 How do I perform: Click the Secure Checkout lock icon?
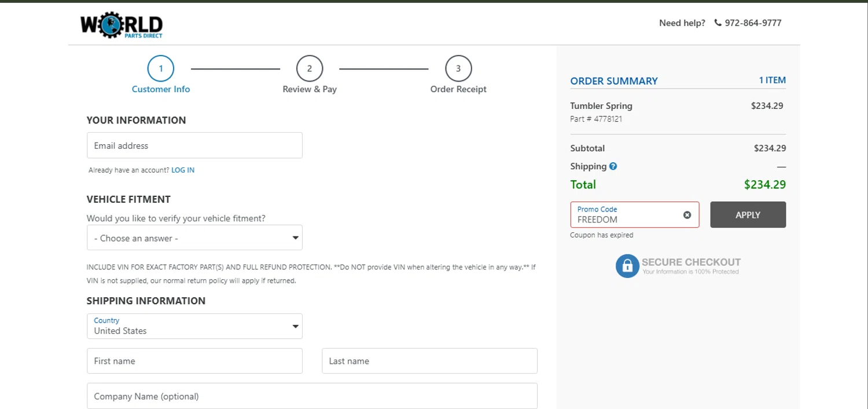click(627, 266)
